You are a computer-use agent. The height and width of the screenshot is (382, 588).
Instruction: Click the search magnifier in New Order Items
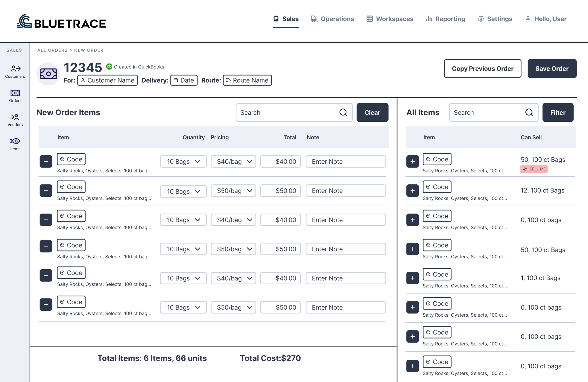click(343, 112)
